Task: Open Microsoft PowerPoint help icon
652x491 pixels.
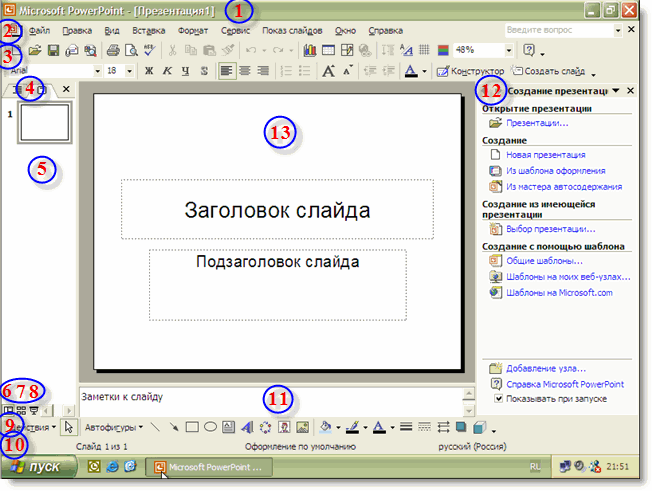Action: tap(529, 51)
